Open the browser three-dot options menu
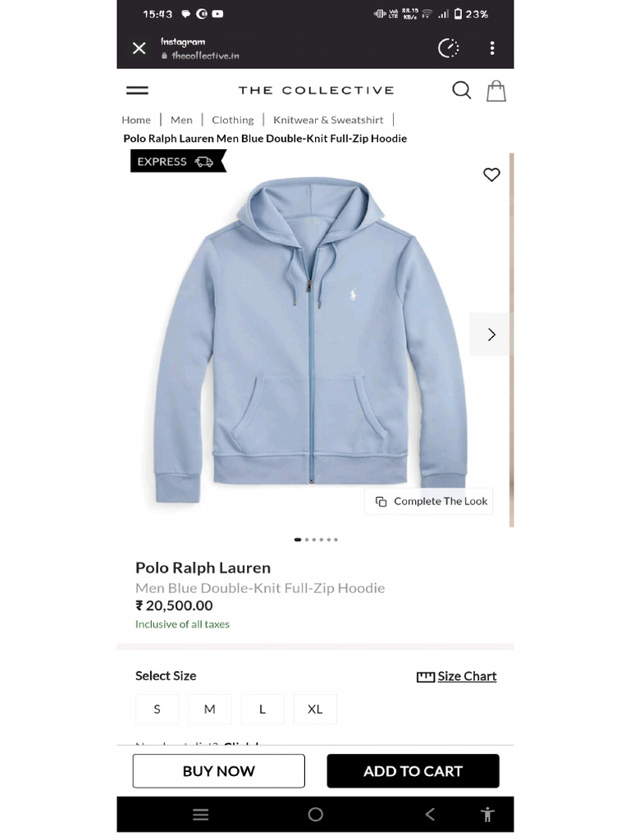 click(x=492, y=48)
